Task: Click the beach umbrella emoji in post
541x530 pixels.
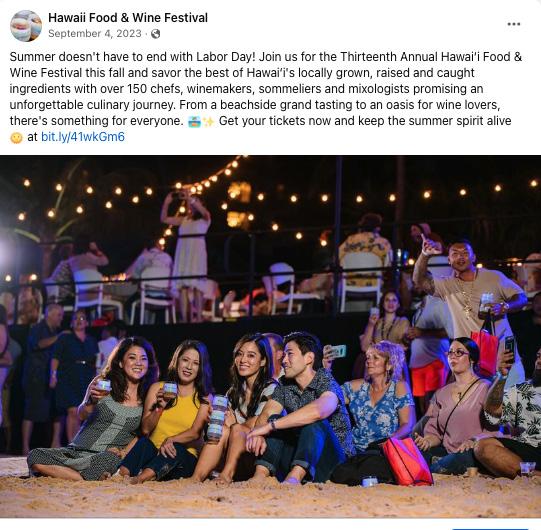Action: [194, 121]
